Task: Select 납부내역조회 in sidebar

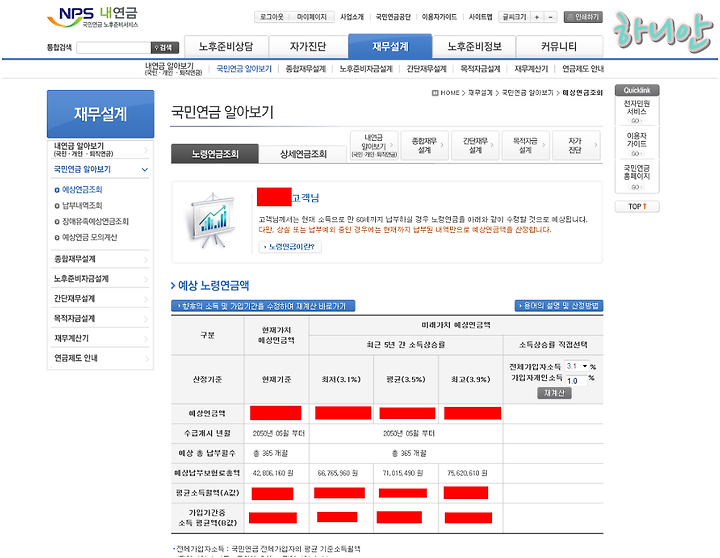Action: tap(82, 205)
